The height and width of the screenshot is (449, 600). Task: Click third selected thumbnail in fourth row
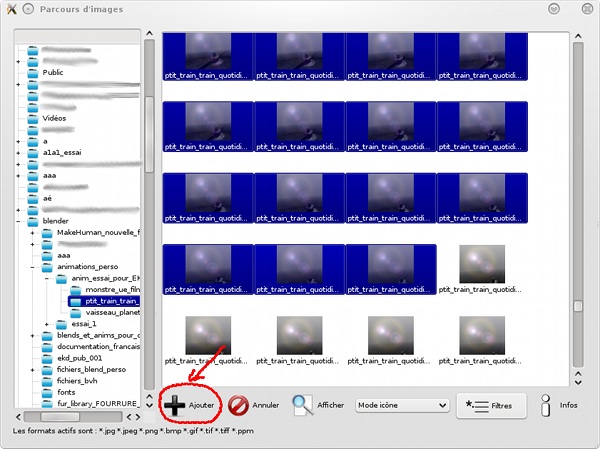tap(391, 269)
